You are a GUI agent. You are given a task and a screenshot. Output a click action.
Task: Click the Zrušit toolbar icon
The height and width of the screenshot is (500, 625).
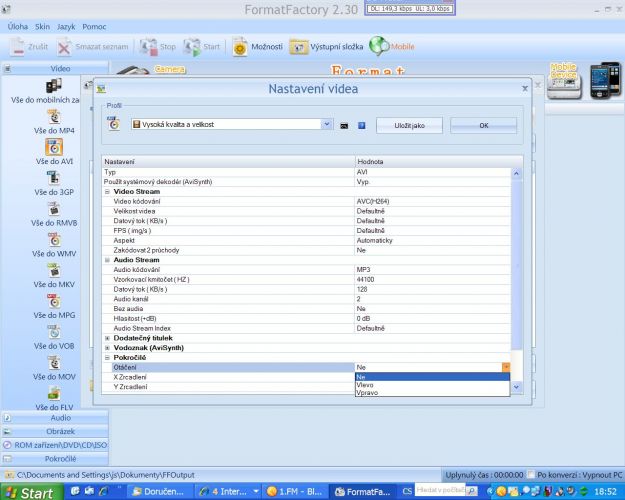click(17, 47)
